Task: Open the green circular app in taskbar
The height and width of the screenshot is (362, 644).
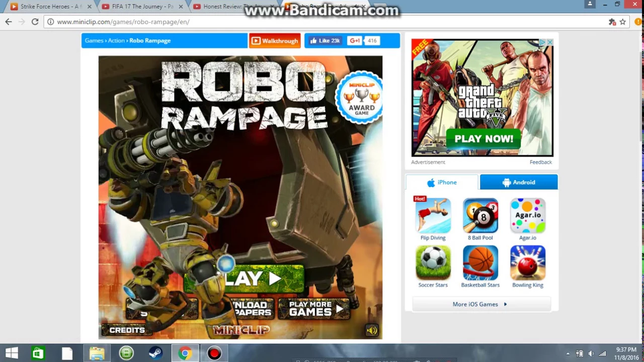Action: [x=126, y=353]
